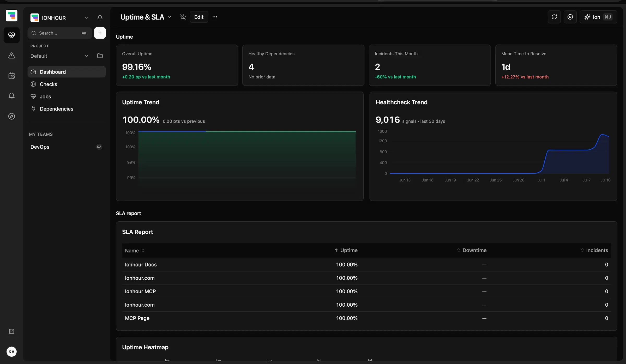
Task: Sort the SLA table by Uptime
Action: [346, 250]
